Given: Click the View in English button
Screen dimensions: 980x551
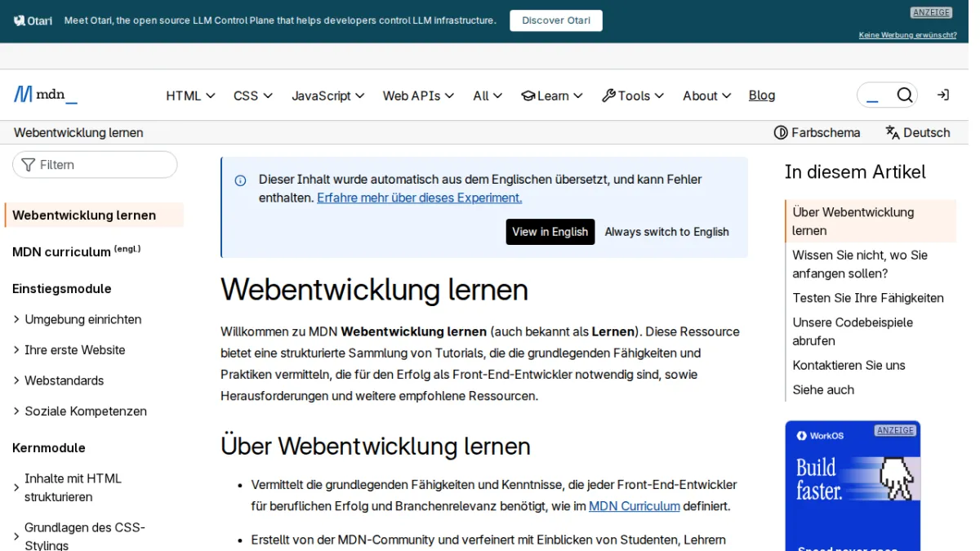Looking at the screenshot, I should 550,232.
